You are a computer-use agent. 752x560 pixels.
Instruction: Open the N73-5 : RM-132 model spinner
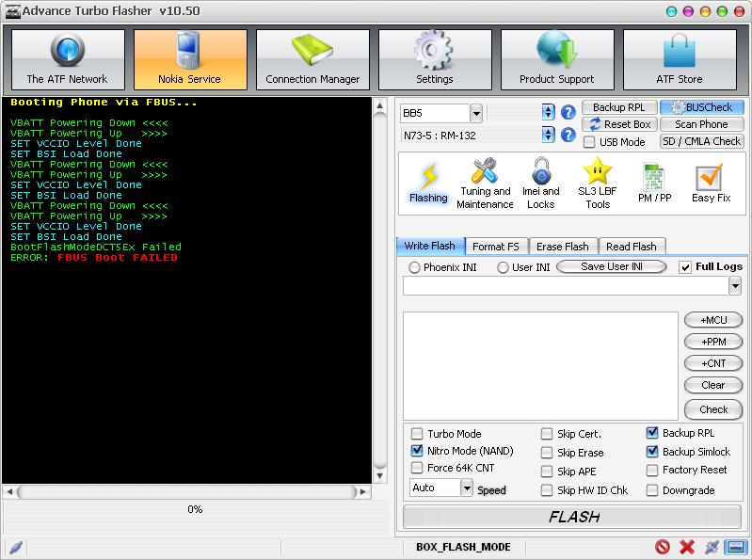click(548, 135)
